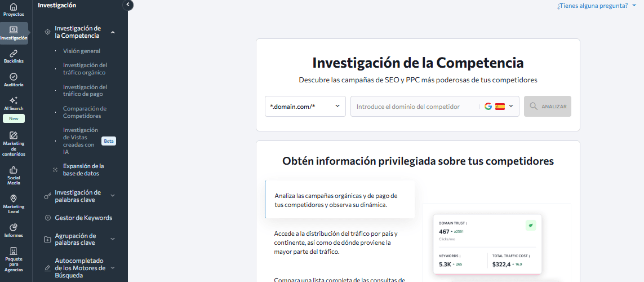The image size is (644, 282).
Task: Click the Beta badge
Action: click(109, 141)
